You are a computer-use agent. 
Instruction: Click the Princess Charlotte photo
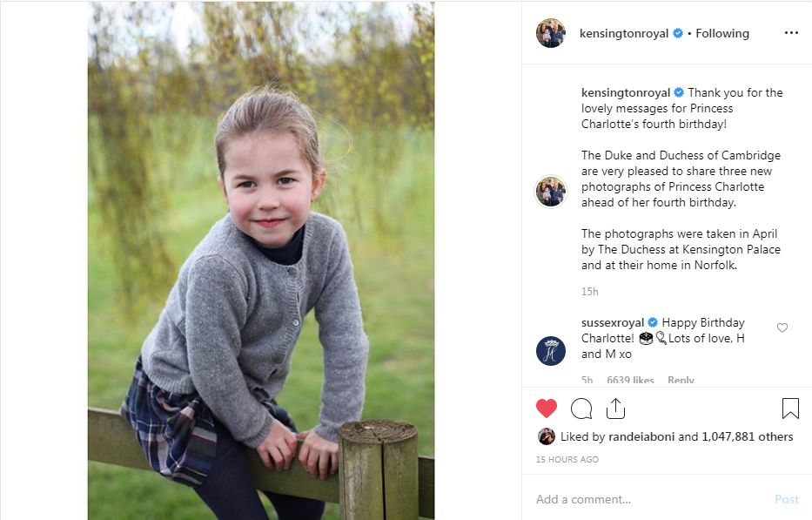tap(260, 260)
